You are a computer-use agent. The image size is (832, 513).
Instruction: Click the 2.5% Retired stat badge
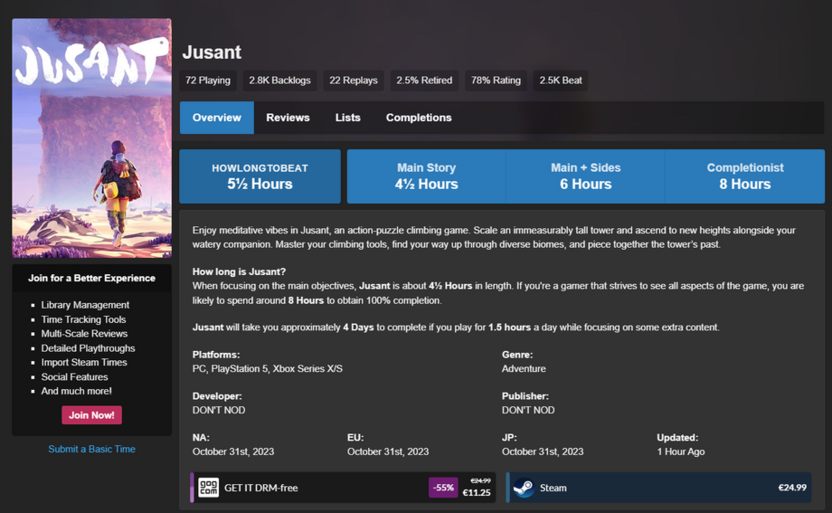coord(424,81)
